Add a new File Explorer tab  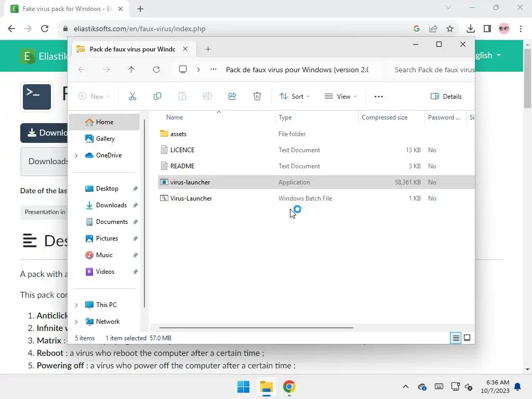[208, 49]
